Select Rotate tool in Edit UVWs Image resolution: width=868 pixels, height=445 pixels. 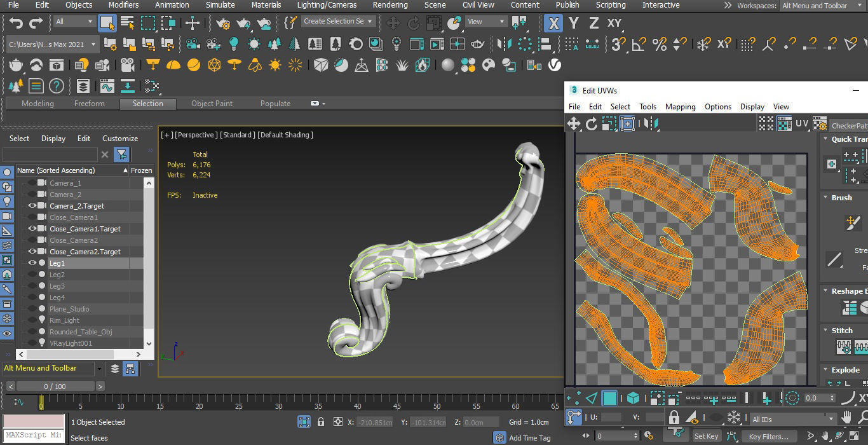(x=591, y=124)
